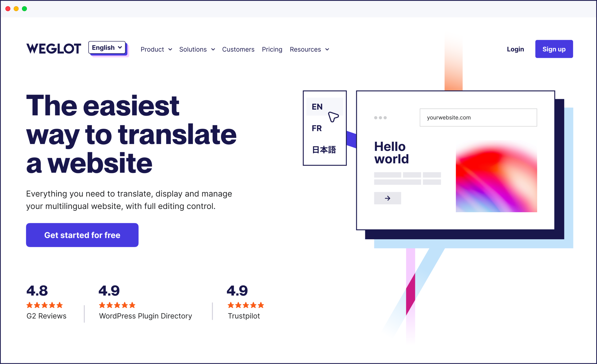Image resolution: width=597 pixels, height=364 pixels.
Task: Click the arrow icon in the Hello world mockup
Action: point(387,198)
